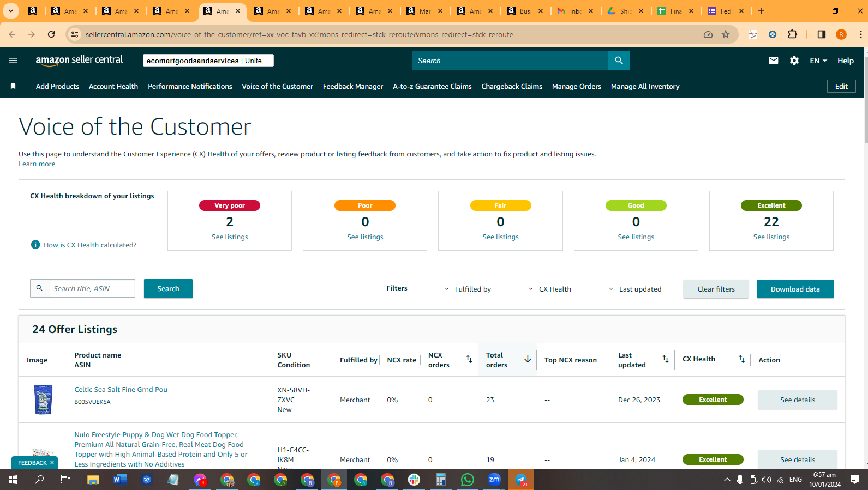Open Performance Notifications
The width and height of the screenshot is (868, 490).
[190, 86]
